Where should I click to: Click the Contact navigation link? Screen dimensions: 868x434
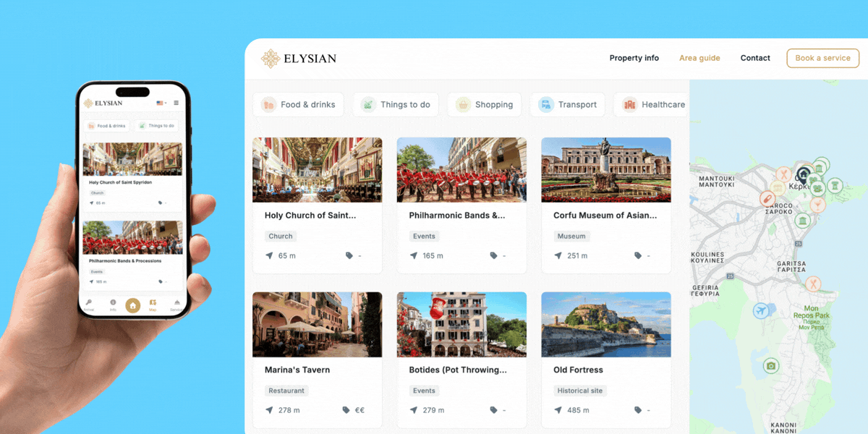click(755, 58)
